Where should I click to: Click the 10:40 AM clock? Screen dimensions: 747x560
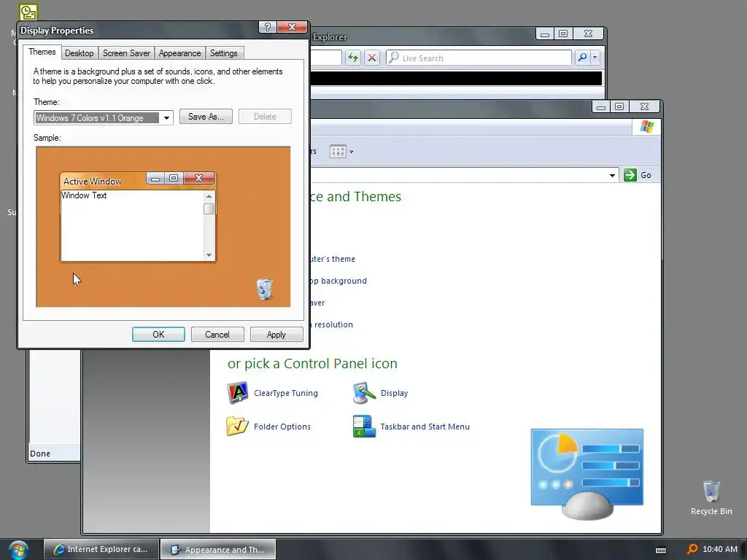pos(720,549)
